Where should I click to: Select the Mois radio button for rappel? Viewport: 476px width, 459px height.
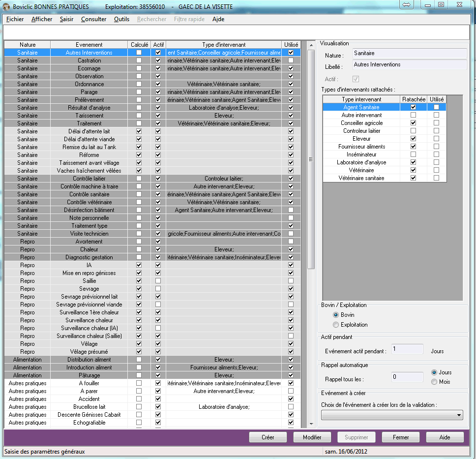(x=434, y=382)
